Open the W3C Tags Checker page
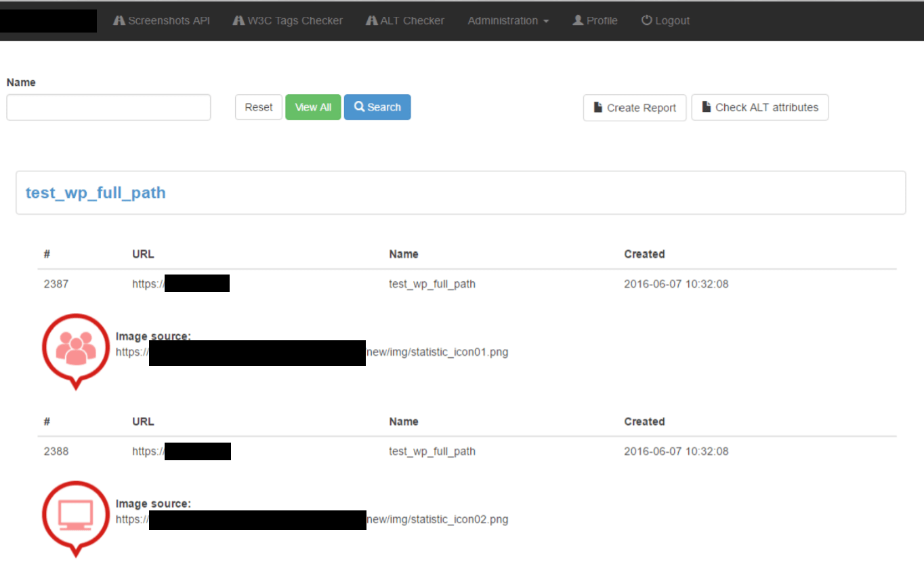This screenshot has width=924, height=568. (295, 20)
